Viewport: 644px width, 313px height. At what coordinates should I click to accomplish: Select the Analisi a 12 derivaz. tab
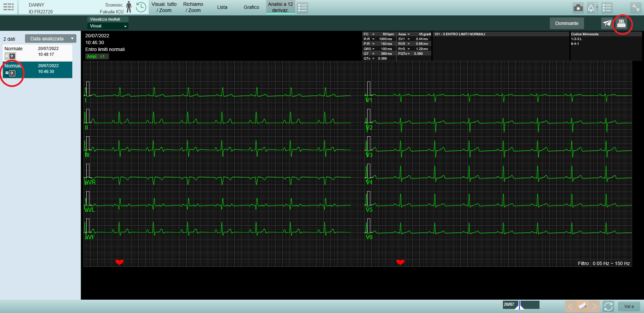point(281,7)
